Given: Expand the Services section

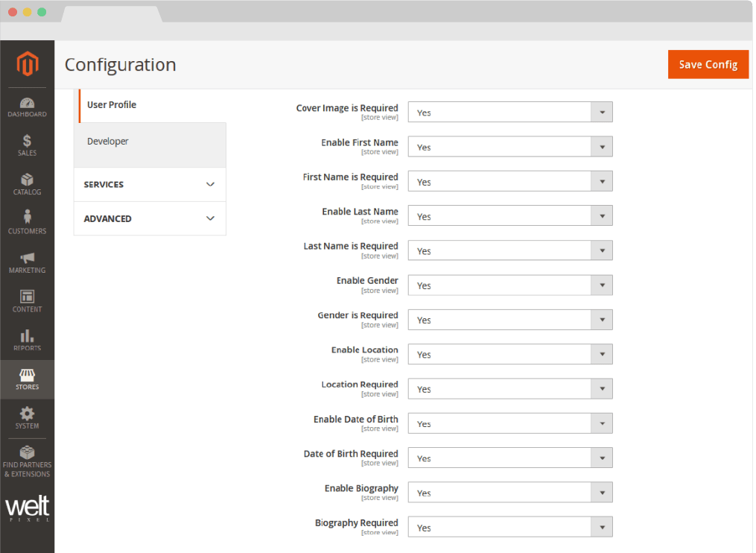Looking at the screenshot, I should [150, 185].
